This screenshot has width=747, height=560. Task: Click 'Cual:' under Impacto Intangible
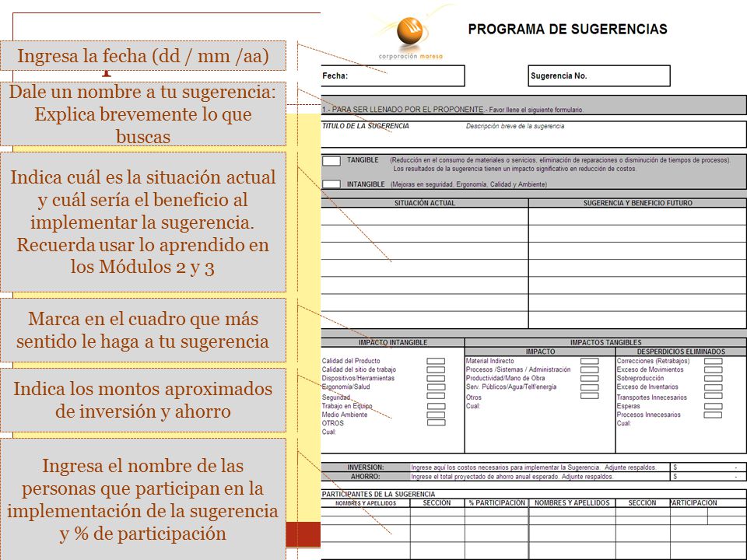coord(328,432)
